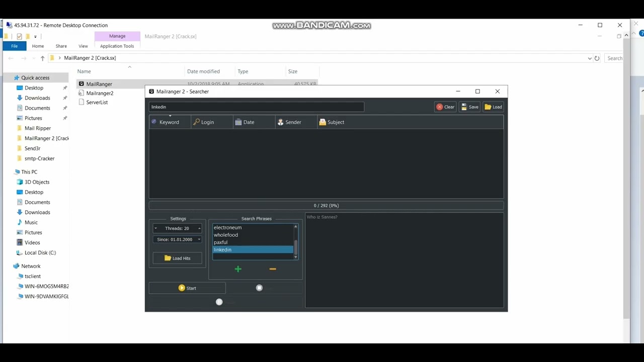Sort files by Size column
This screenshot has height=362, width=644.
(x=292, y=71)
